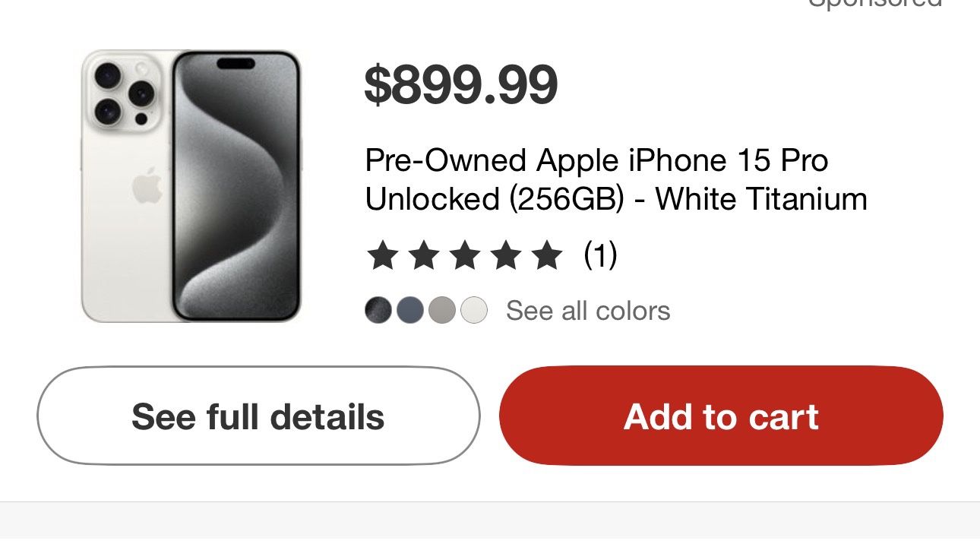Open the See all colors link
980x544 pixels.
[588, 311]
